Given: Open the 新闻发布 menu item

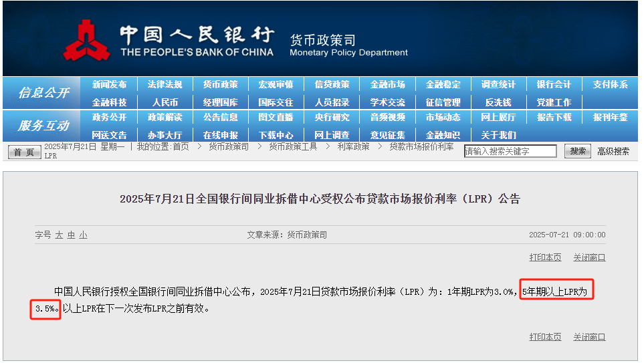Looking at the screenshot, I should tap(109, 85).
